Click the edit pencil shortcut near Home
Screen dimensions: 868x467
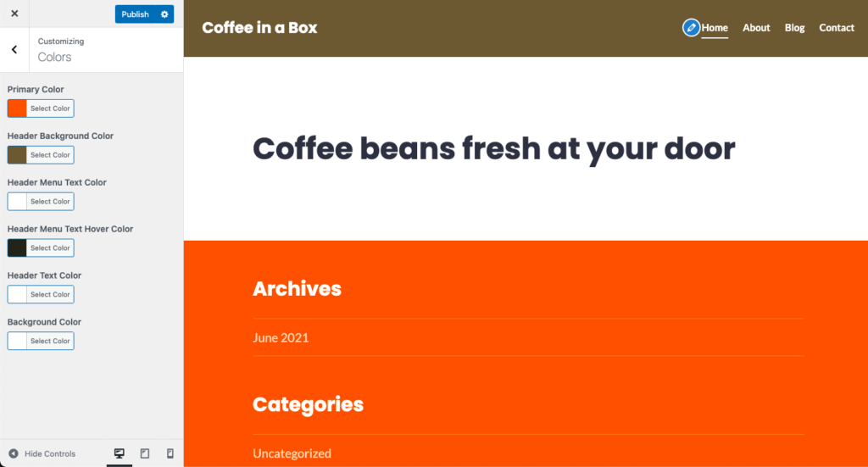(x=691, y=28)
